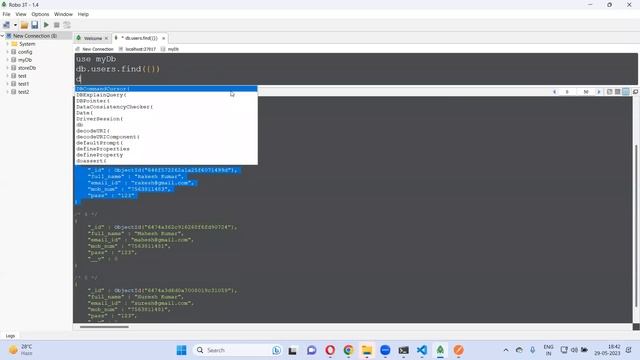Open the Logs panel button

[x=10, y=336]
